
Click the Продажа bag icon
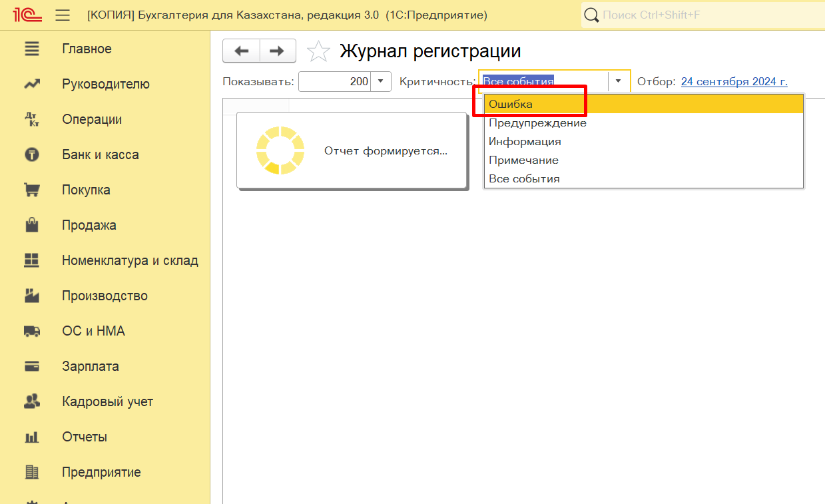point(31,225)
